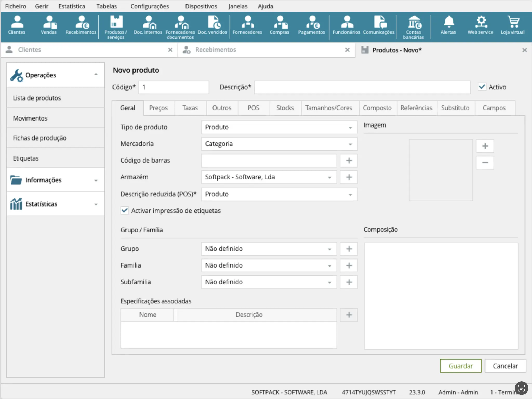Image resolution: width=532 pixels, height=399 pixels.
Task: Focus the Descrição input field
Action: click(362, 87)
